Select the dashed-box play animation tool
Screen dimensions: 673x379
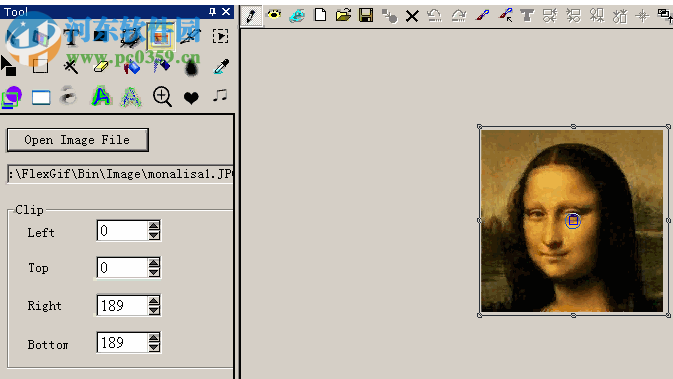pos(221,36)
